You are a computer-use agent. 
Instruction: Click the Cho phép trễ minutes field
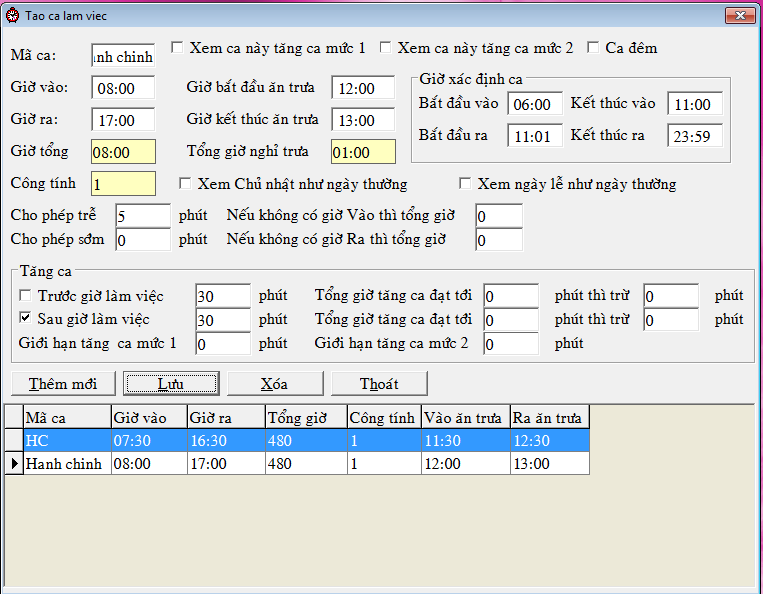(143, 216)
